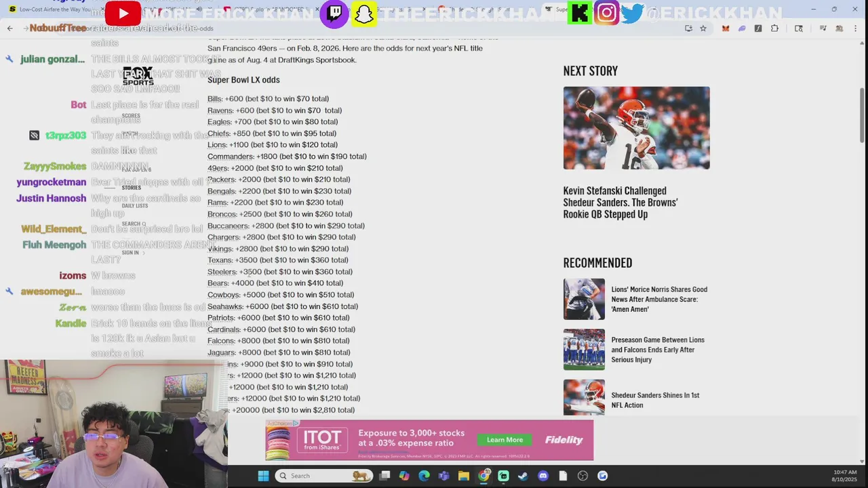Screen dimensions: 868x488
Task: Open Preseason Game Ends Early recommended story
Action: (x=658, y=350)
